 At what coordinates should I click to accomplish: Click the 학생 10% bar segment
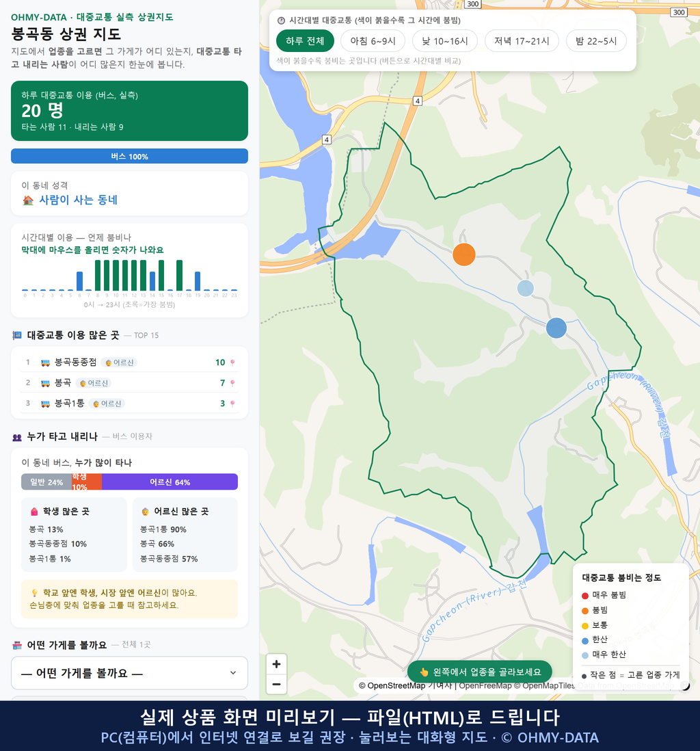point(87,482)
